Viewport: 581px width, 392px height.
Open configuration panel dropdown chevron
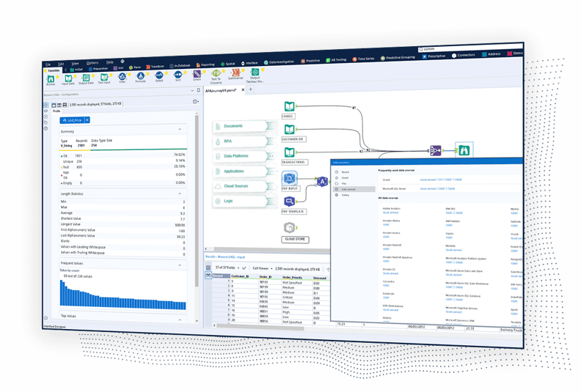(192, 90)
